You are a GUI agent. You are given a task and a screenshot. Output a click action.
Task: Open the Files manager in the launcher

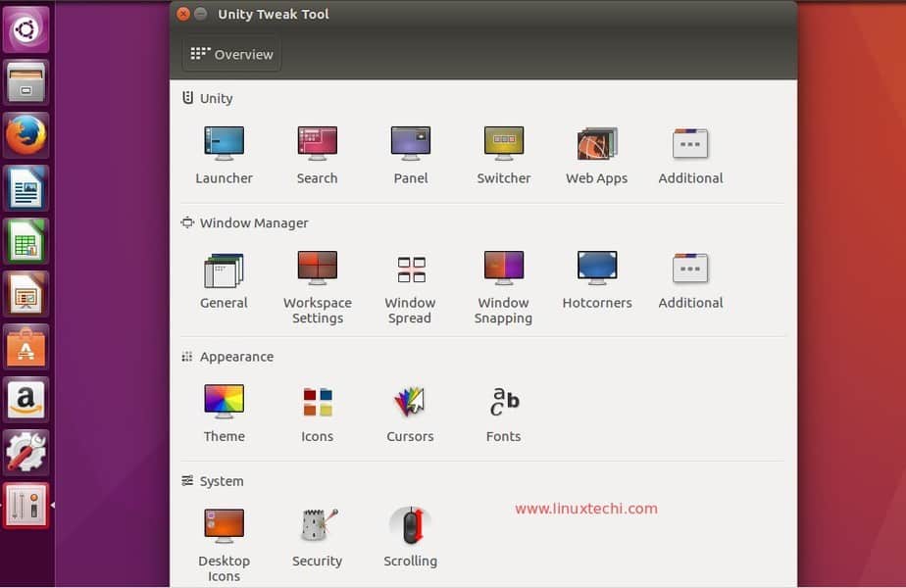(26, 82)
